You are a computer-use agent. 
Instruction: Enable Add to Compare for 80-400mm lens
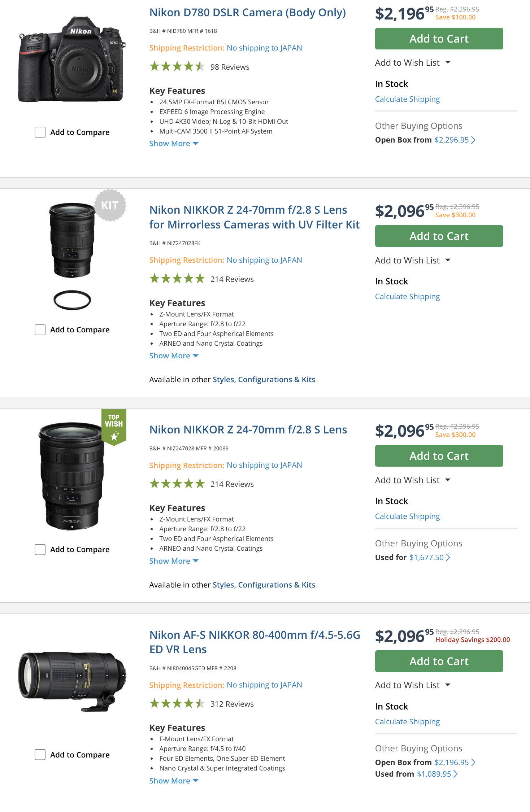(40, 755)
